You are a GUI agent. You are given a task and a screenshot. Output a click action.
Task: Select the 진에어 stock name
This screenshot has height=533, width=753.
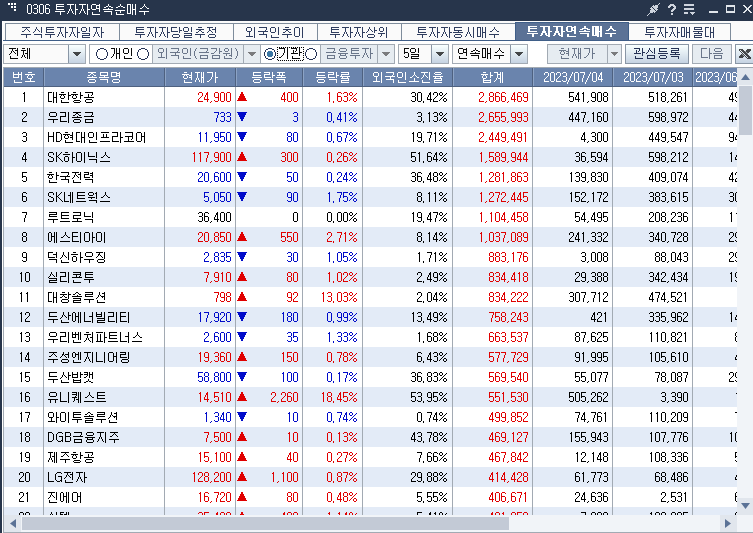tap(64, 498)
